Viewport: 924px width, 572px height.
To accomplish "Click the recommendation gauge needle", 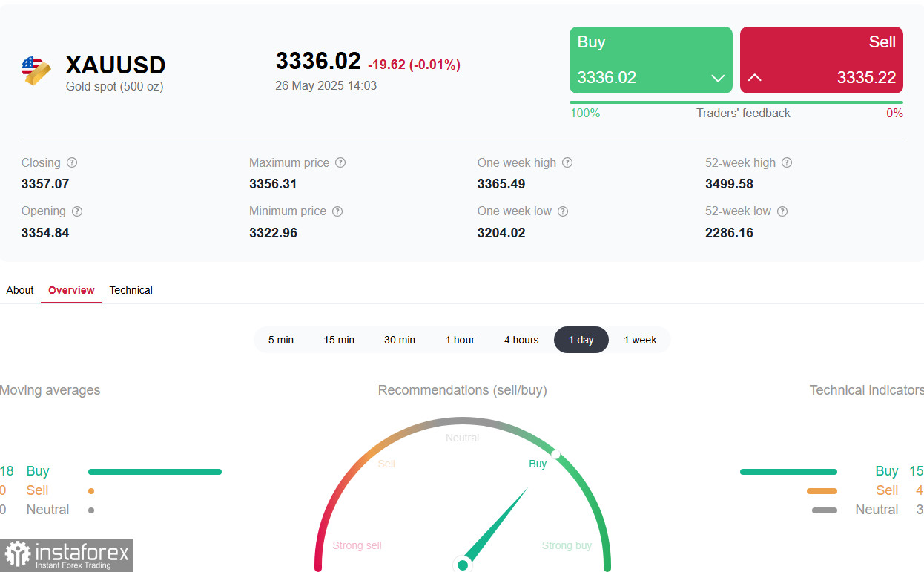I will coord(495,527).
